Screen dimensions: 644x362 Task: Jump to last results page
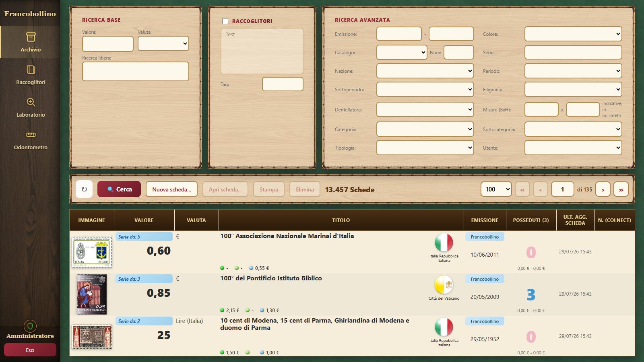[621, 189]
